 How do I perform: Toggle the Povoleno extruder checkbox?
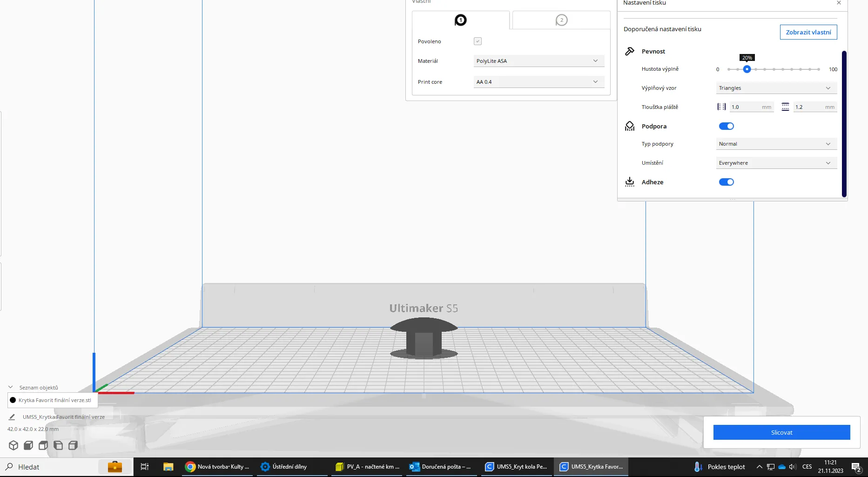click(478, 41)
